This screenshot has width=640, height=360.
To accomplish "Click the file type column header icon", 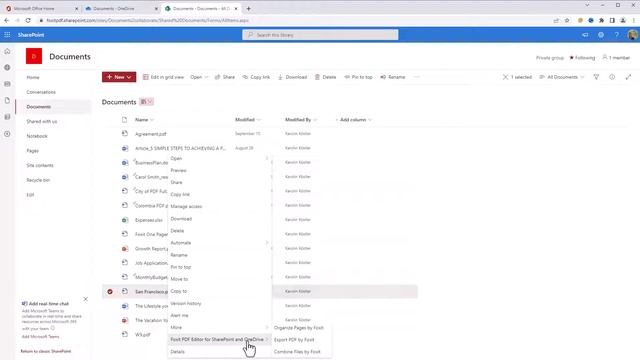I will tap(124, 120).
